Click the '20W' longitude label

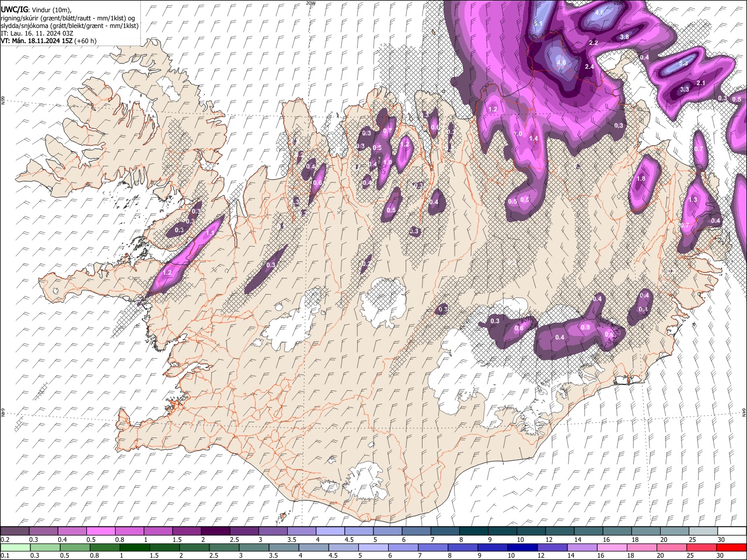pyautogui.click(x=310, y=3)
